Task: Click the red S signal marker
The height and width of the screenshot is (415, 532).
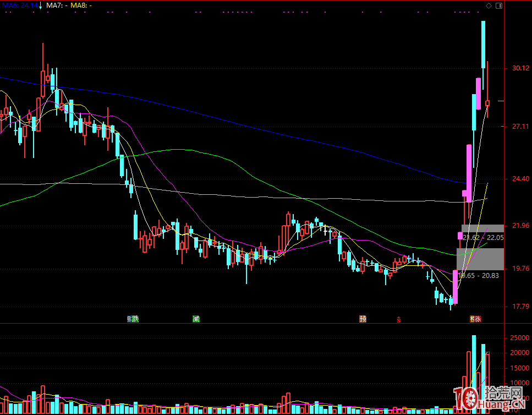Action: 399,319
